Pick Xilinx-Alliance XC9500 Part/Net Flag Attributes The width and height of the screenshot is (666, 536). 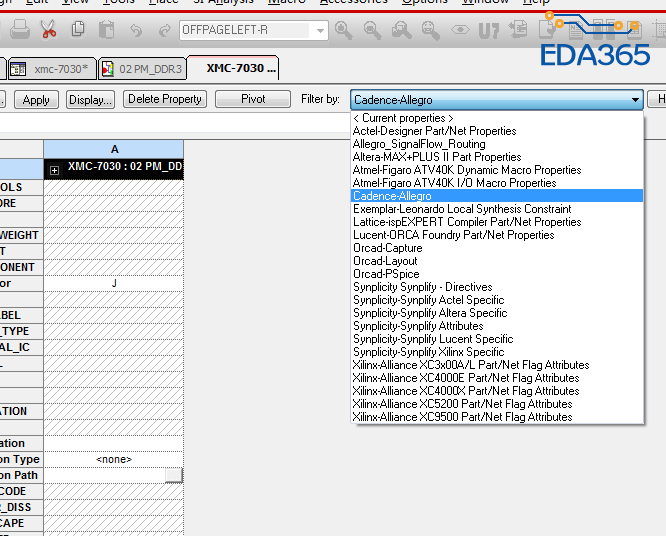click(x=497, y=417)
